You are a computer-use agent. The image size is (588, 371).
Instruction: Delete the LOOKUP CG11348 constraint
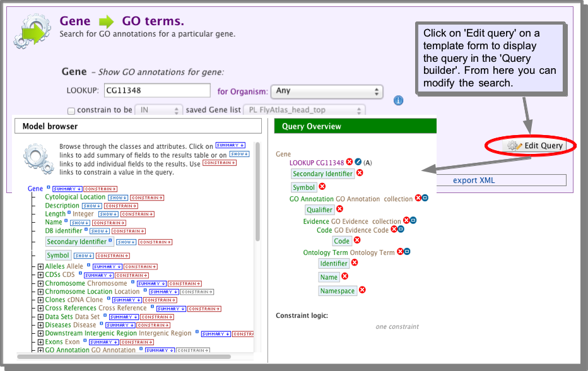(349, 162)
